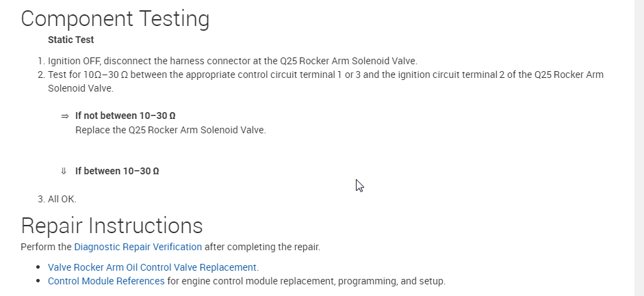Click the Repair Instructions heading
The width and height of the screenshot is (644, 296).
112,226
